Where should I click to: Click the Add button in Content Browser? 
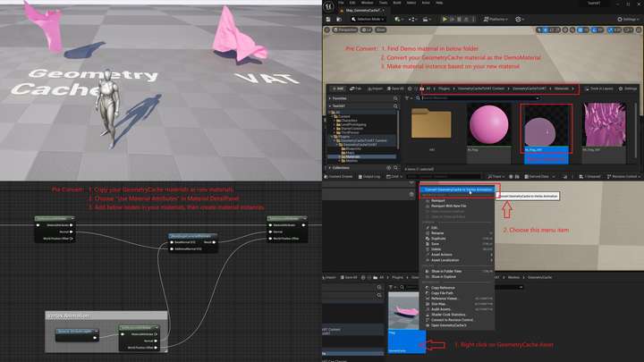coord(337,88)
